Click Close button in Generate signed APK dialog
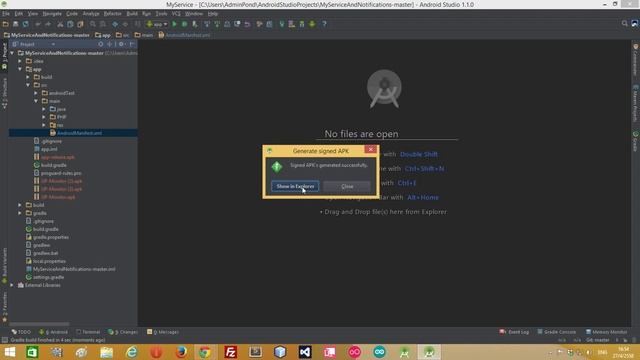Screen dimensions: 640x360 (x=347, y=186)
